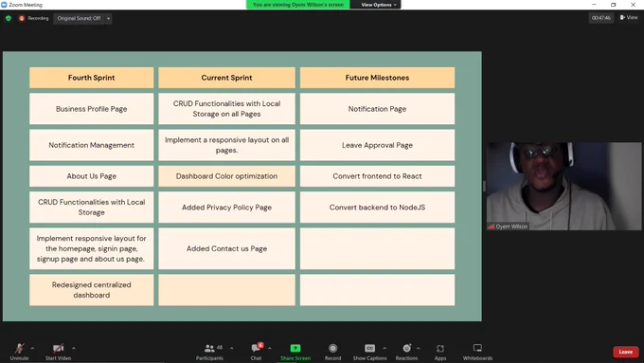The width and height of the screenshot is (644, 363).
Task: Click the "Current Sprint" header
Action: click(226, 78)
